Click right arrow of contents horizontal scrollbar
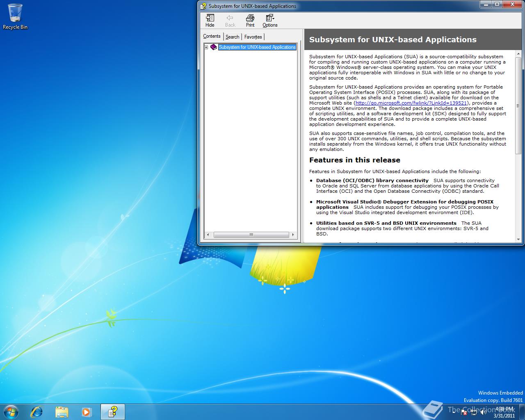 293,235
